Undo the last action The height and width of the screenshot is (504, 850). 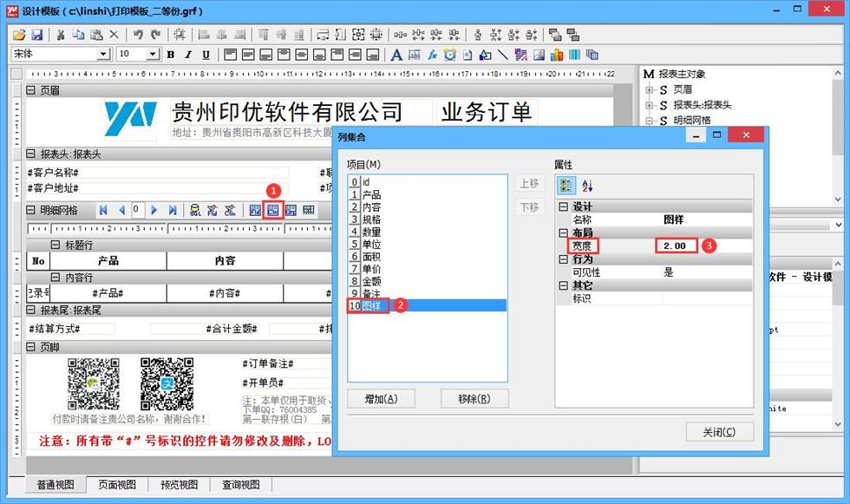click(138, 36)
